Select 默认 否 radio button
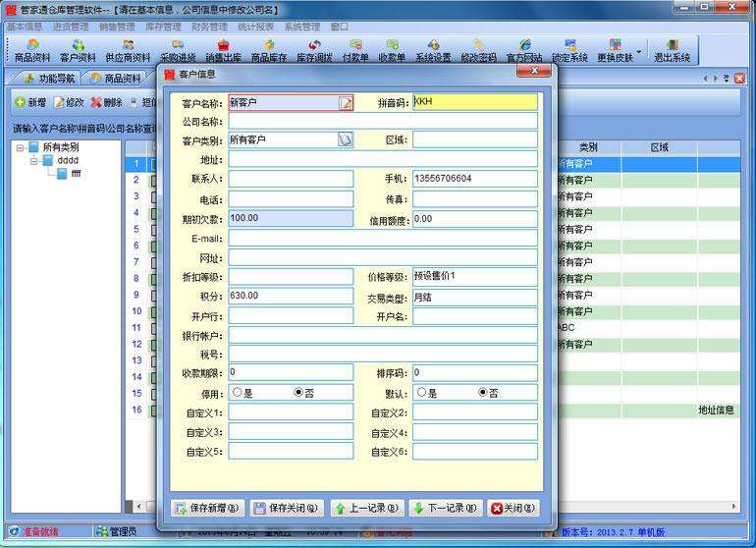 pyautogui.click(x=483, y=392)
